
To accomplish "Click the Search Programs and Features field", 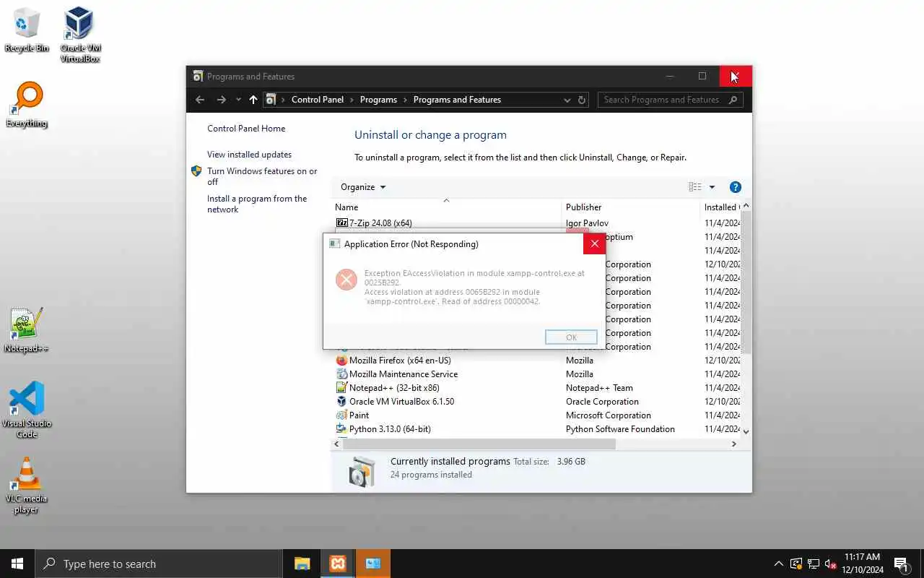I will coord(670,100).
